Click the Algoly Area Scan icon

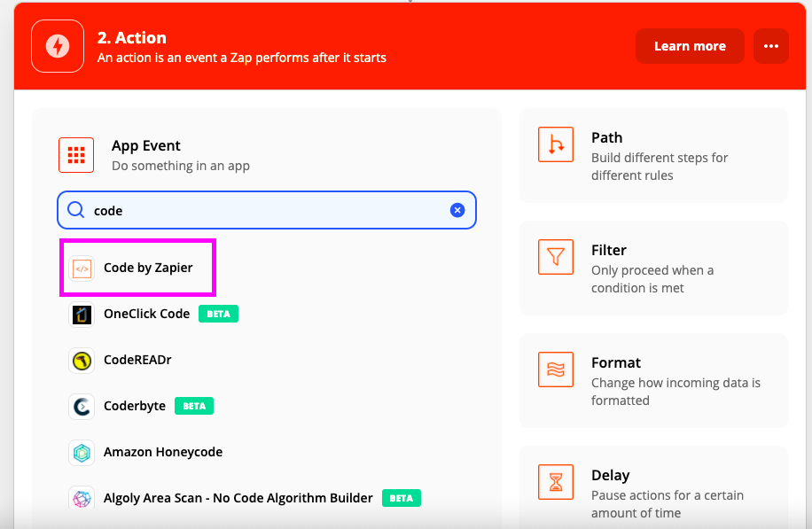click(82, 498)
